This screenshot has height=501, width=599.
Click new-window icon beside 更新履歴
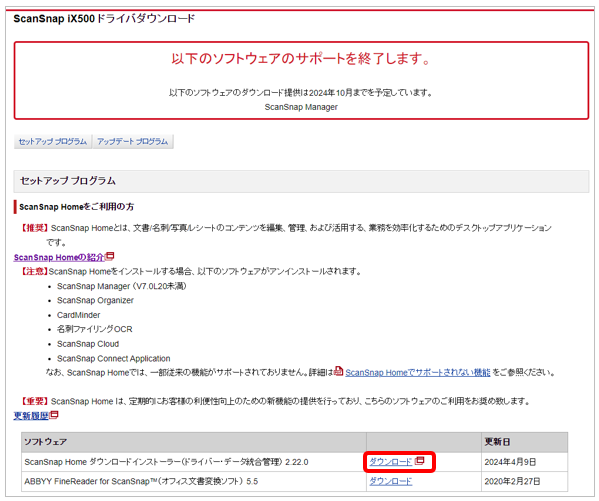[54, 414]
